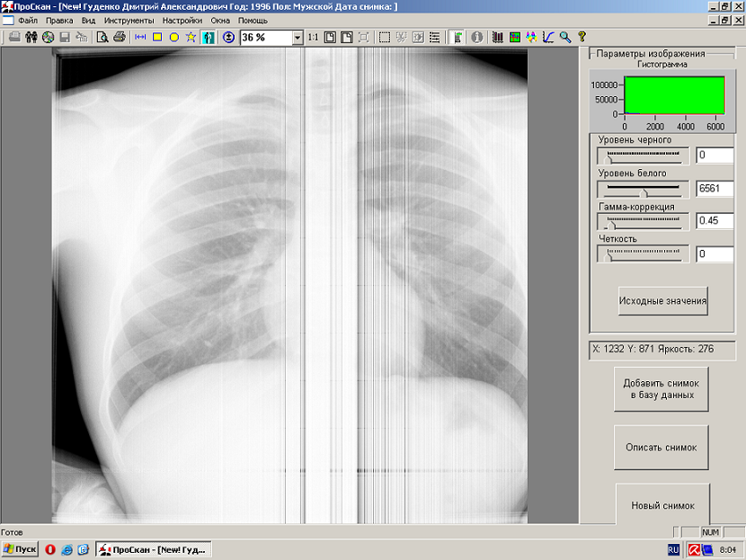Click the yellow star marker tool

click(x=190, y=38)
